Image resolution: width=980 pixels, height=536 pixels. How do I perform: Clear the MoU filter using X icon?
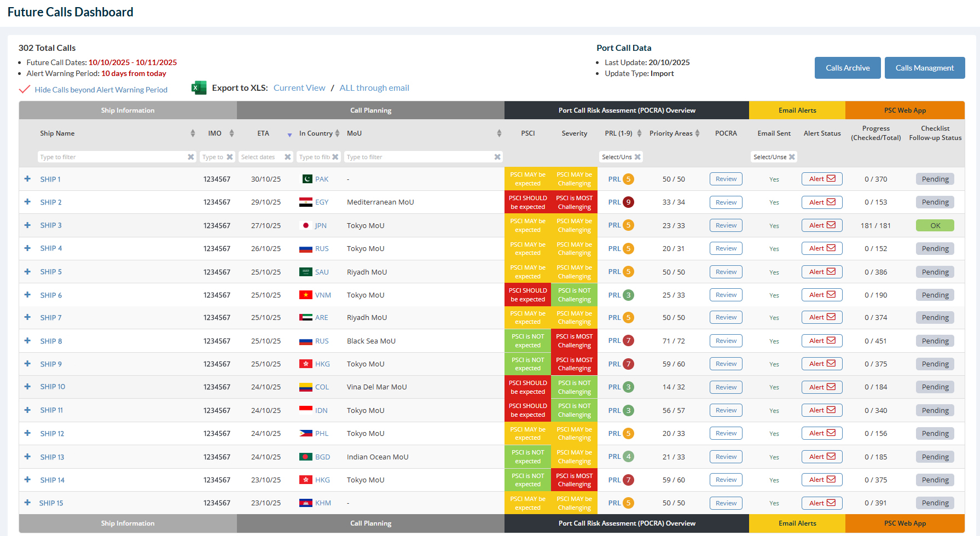[x=497, y=157]
